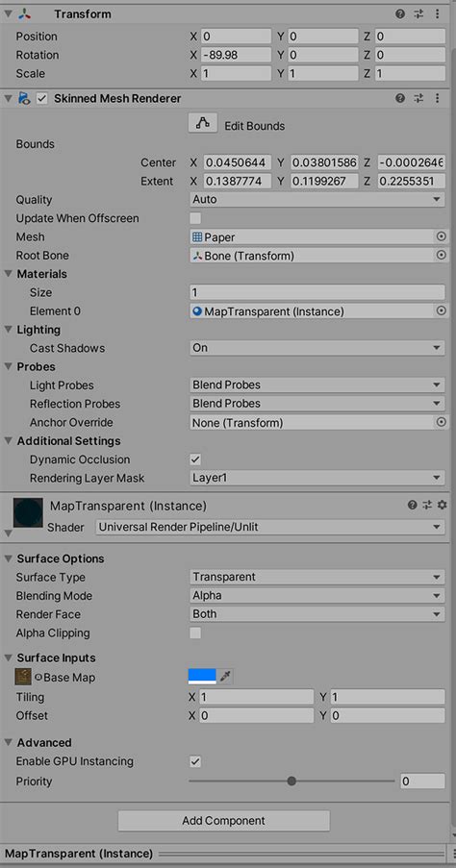Click the Edit Bounds tool button
Viewport: 456px width, 868px height.
click(203, 122)
